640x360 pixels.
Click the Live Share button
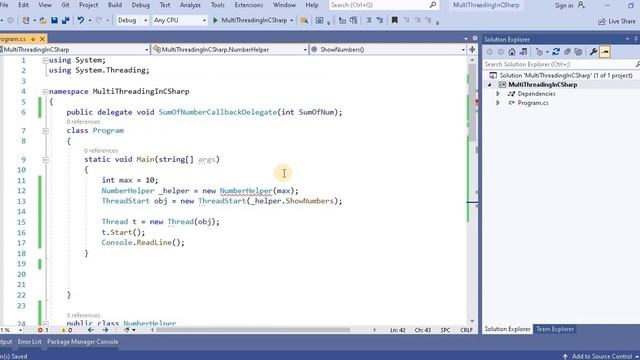click(x=617, y=21)
